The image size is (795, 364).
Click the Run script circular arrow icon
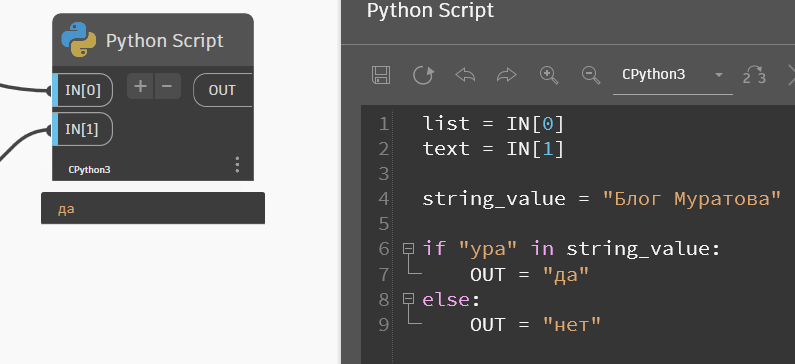(x=423, y=75)
